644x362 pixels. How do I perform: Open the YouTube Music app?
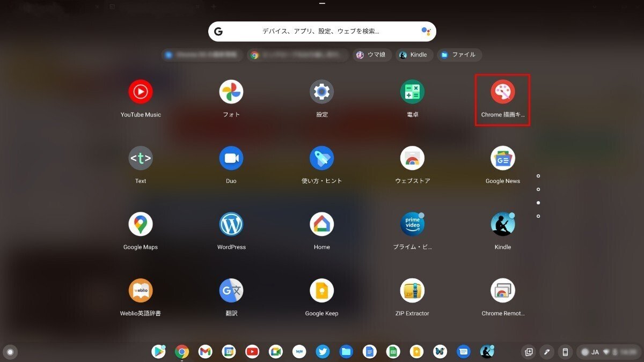141,92
